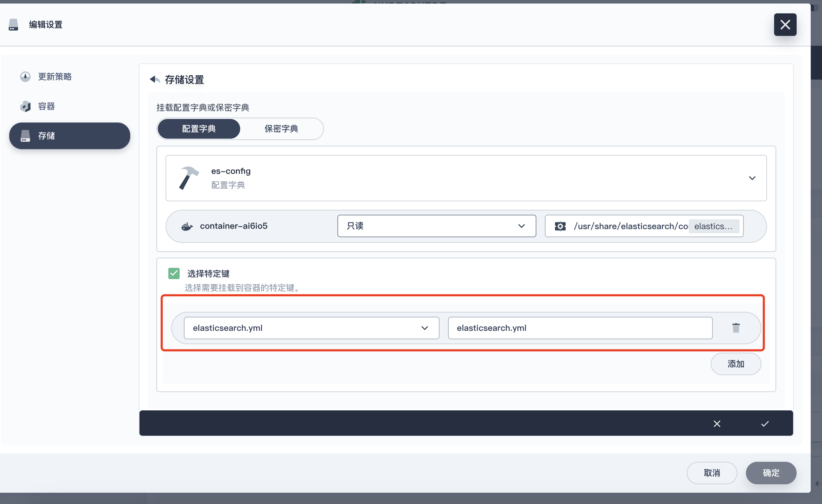This screenshot has height=504, width=822.
Task: Confirm storage changes with the checkmark icon
Action: (765, 424)
